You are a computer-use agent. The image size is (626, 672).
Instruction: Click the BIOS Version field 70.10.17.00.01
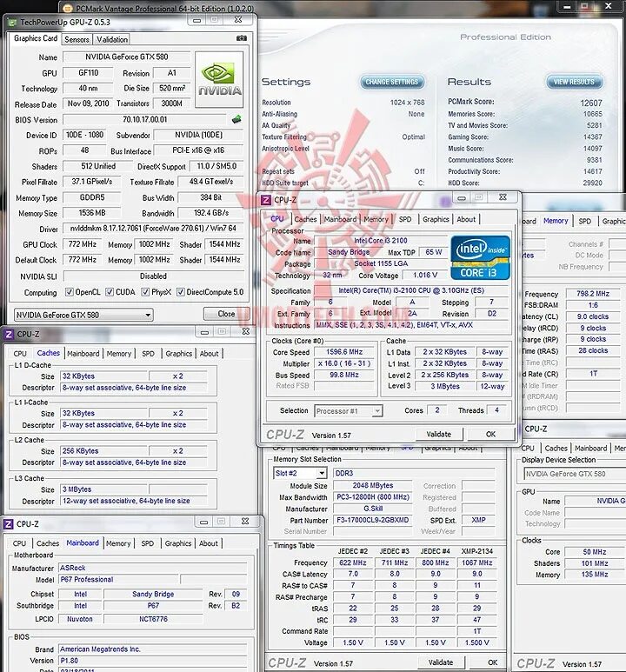[x=144, y=120]
